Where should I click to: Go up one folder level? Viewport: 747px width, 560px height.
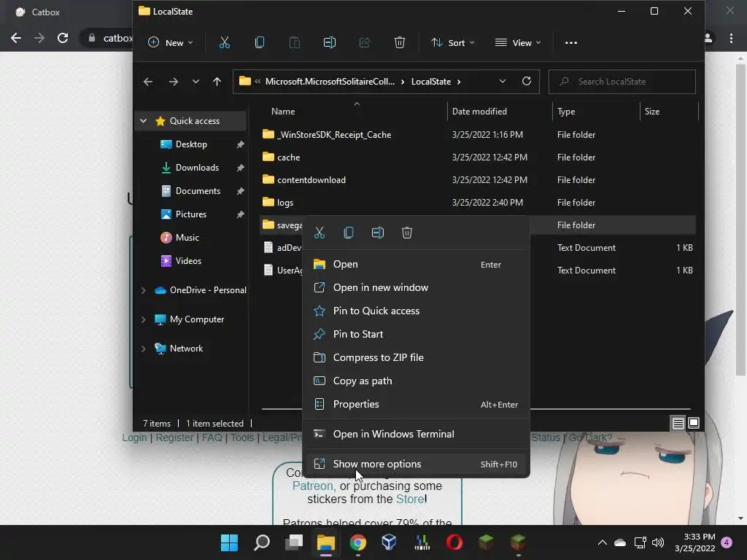coord(217,82)
